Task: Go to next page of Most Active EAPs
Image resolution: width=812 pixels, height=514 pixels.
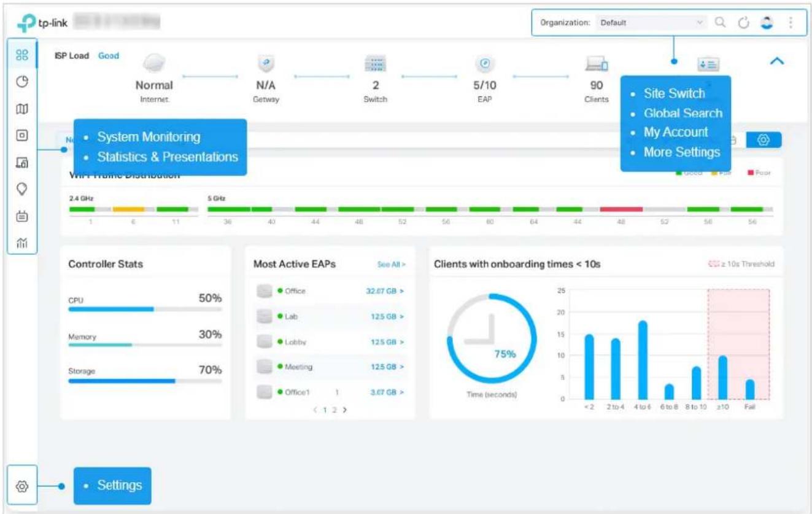Action: point(345,410)
